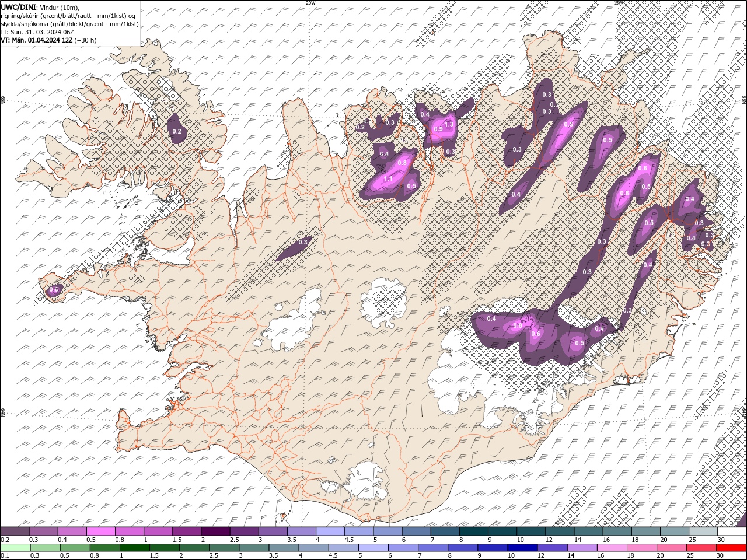Click the 'slydda/snjókoma' legend description line

pos(69,24)
